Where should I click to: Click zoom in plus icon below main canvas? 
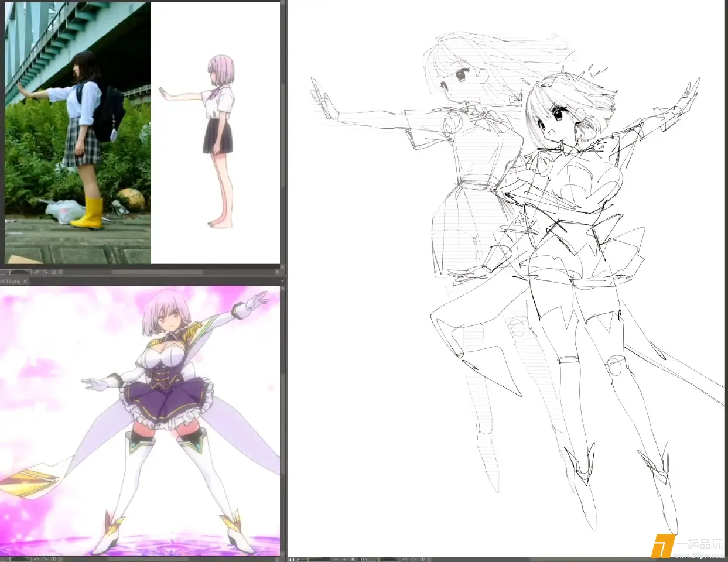pyautogui.click(x=344, y=560)
